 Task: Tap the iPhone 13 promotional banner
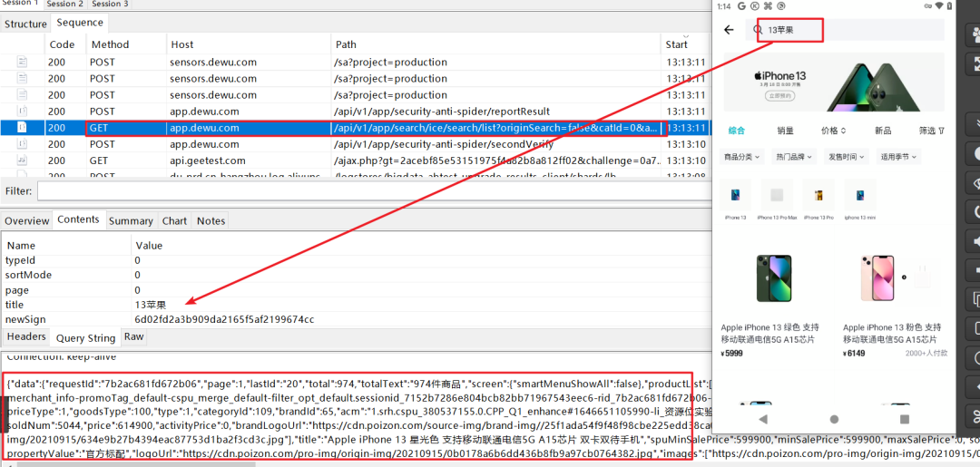pos(834,82)
